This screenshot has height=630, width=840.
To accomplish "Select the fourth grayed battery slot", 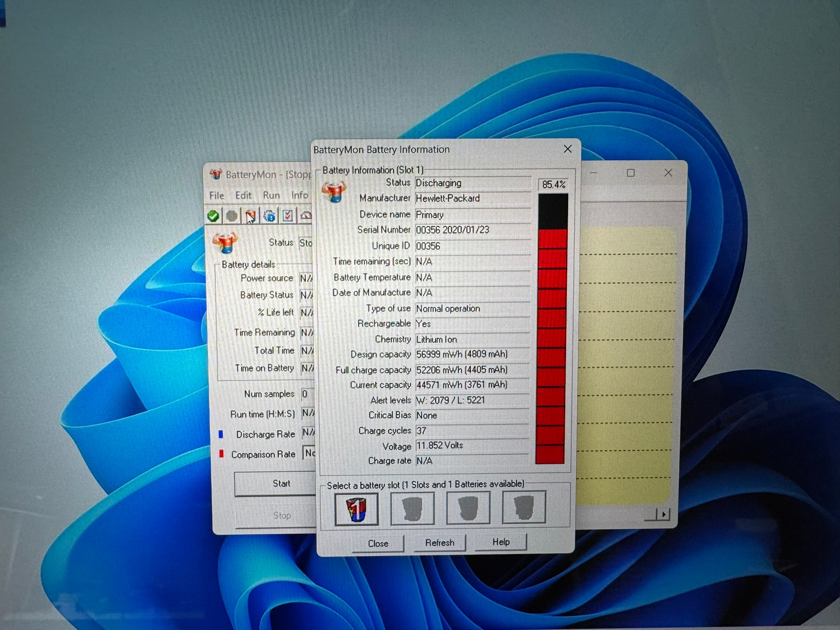I will (x=524, y=507).
